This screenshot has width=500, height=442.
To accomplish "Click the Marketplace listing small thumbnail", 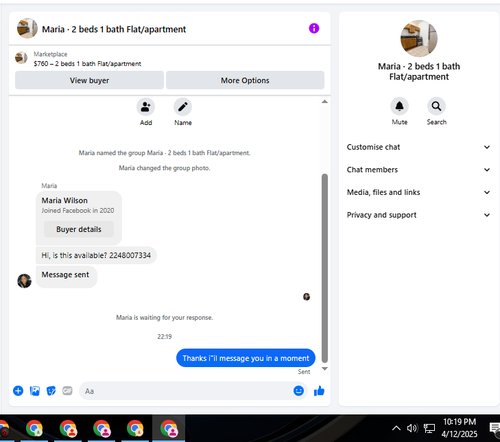I will click(x=21, y=58).
